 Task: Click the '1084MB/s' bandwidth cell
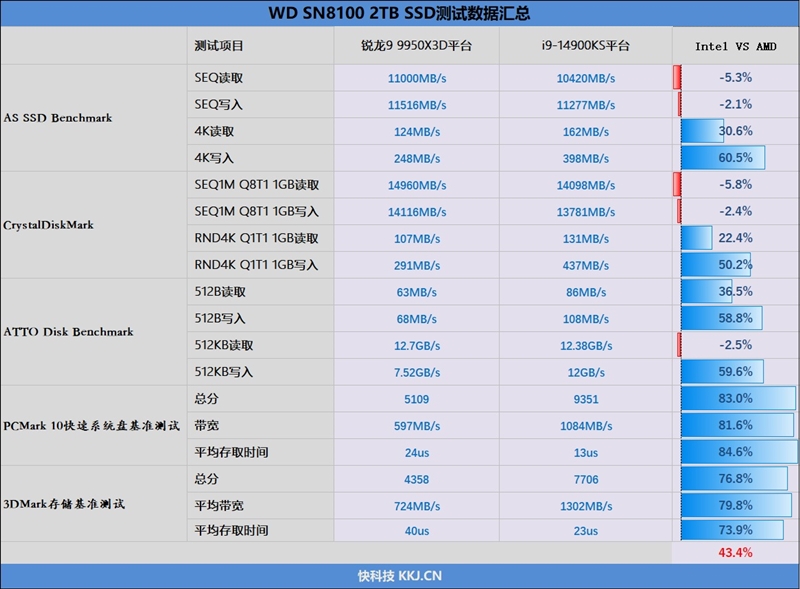586,426
